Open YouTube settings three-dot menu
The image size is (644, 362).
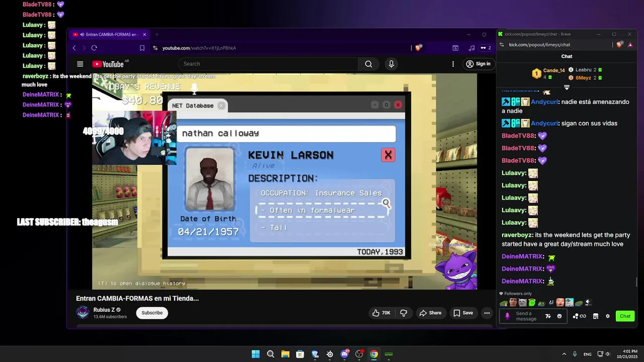(453, 64)
